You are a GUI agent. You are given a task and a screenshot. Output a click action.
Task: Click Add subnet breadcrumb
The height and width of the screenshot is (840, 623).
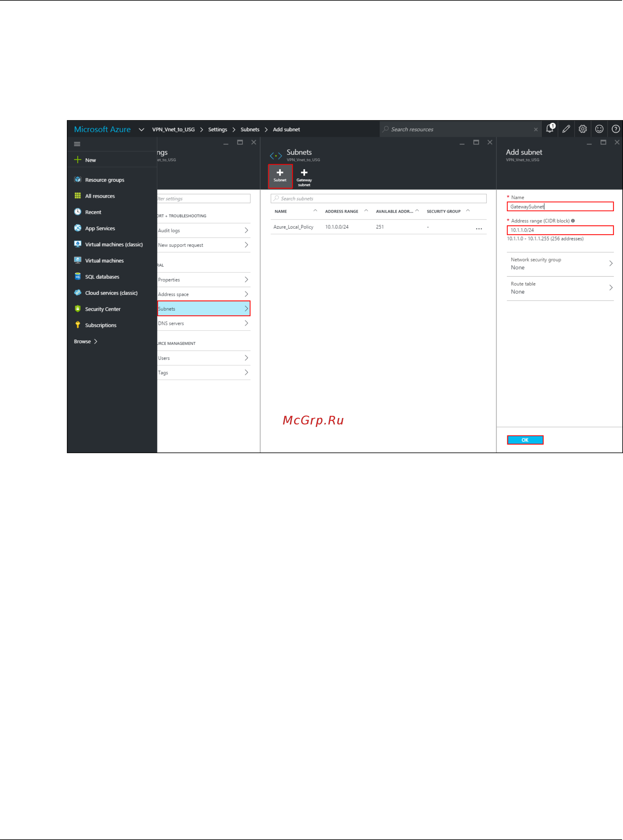[287, 130]
